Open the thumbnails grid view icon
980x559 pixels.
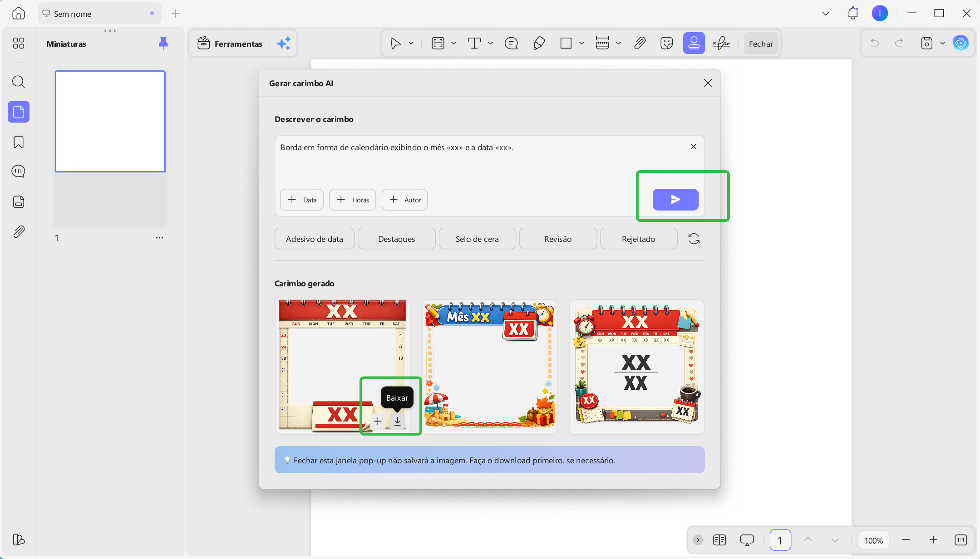click(19, 43)
